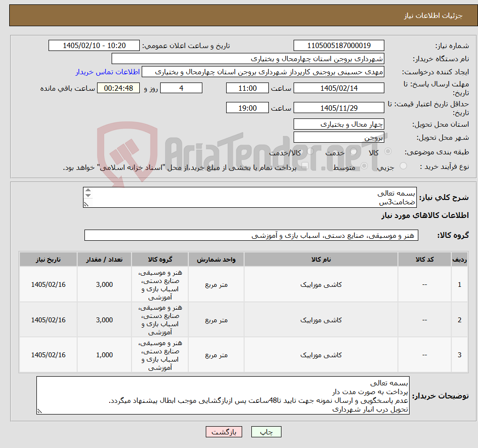Select the خدمت radio button
This screenshot has height=448, width=478.
coord(354,151)
